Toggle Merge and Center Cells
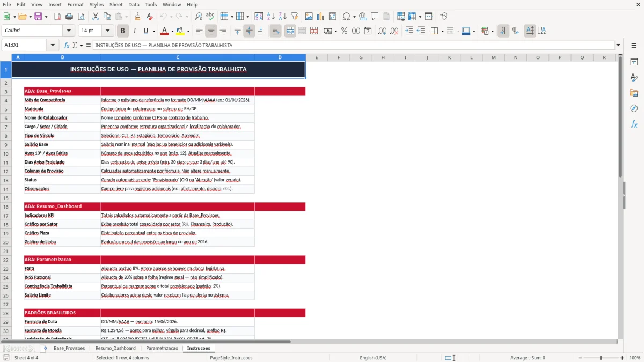 [x=290, y=31]
